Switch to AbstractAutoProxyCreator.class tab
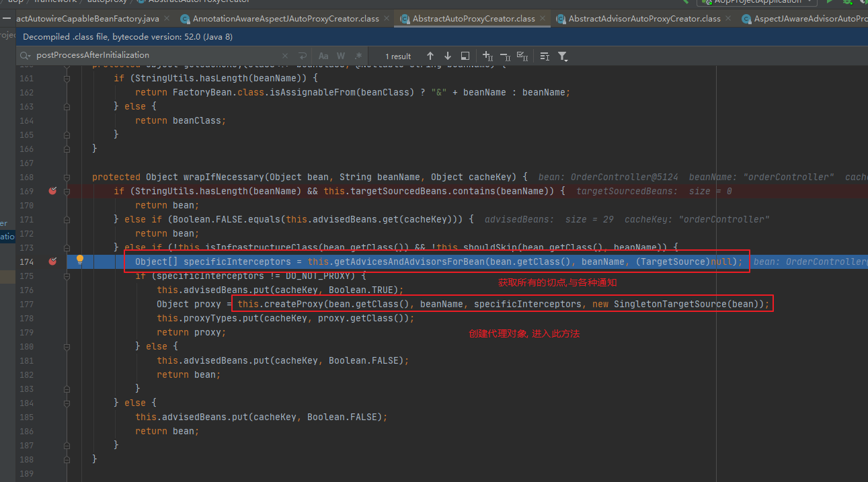 pos(473,18)
